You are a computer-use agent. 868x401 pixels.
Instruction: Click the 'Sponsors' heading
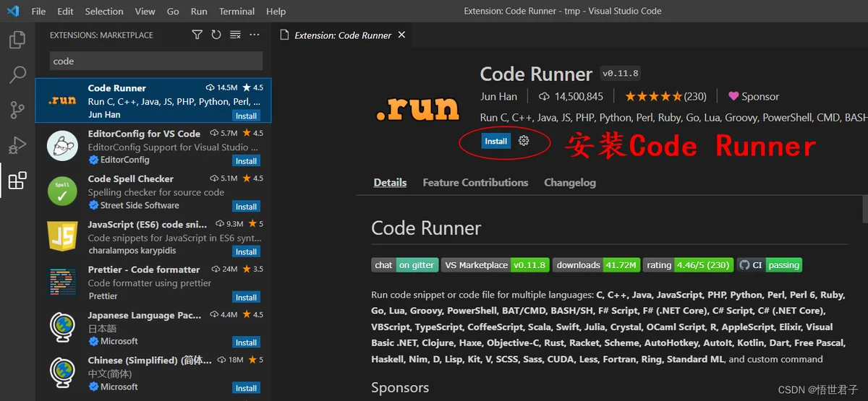tap(400, 388)
